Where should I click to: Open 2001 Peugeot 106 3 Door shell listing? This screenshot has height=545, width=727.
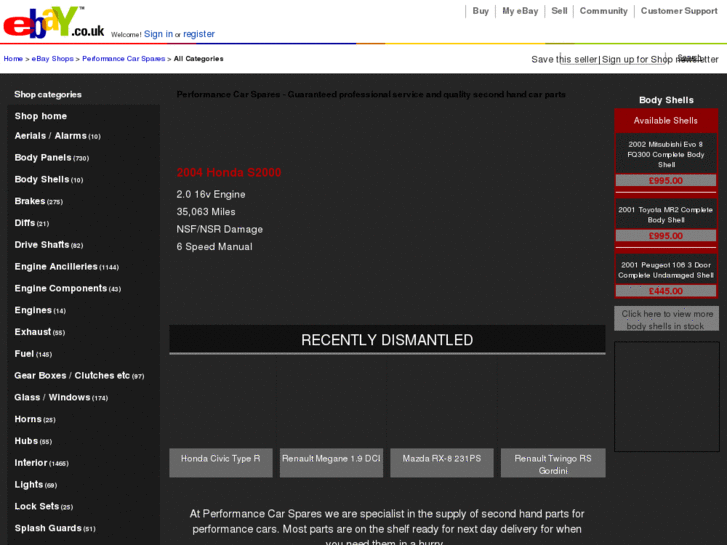[x=666, y=270]
